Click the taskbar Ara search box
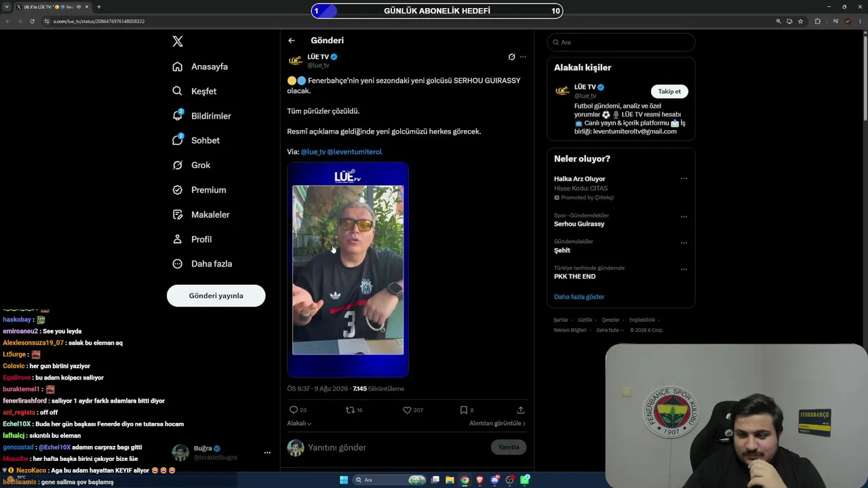The image size is (868, 488). point(390,480)
